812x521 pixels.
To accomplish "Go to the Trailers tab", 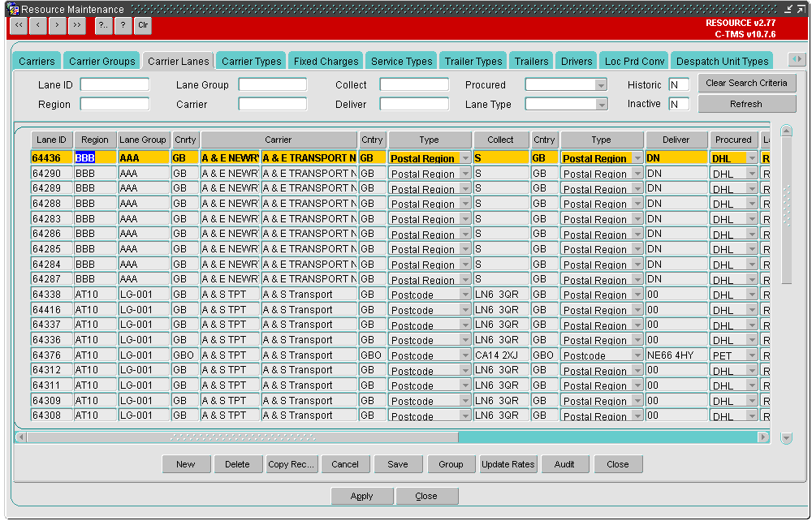I will (531, 61).
